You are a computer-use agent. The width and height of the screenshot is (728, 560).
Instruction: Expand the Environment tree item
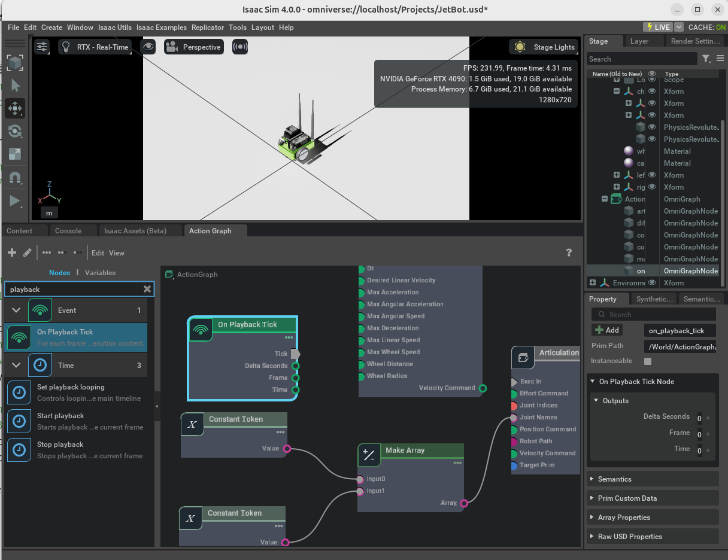(x=593, y=283)
